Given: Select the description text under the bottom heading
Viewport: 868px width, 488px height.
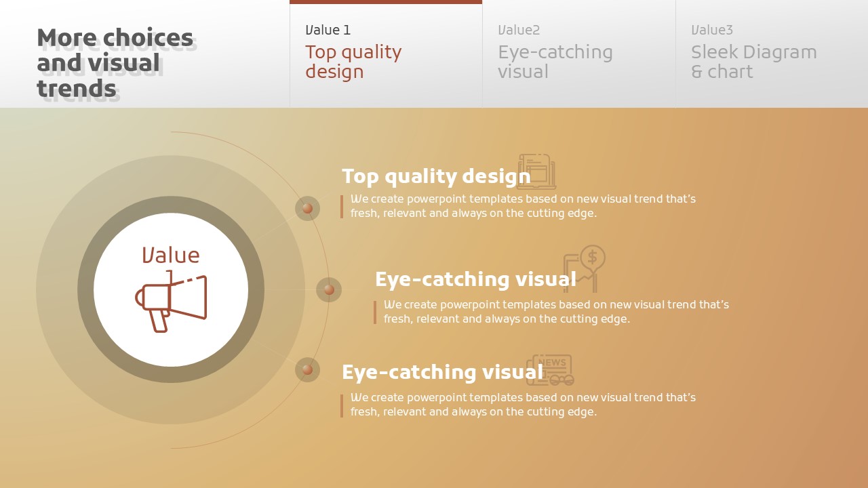Looking at the screenshot, I should tap(522, 405).
